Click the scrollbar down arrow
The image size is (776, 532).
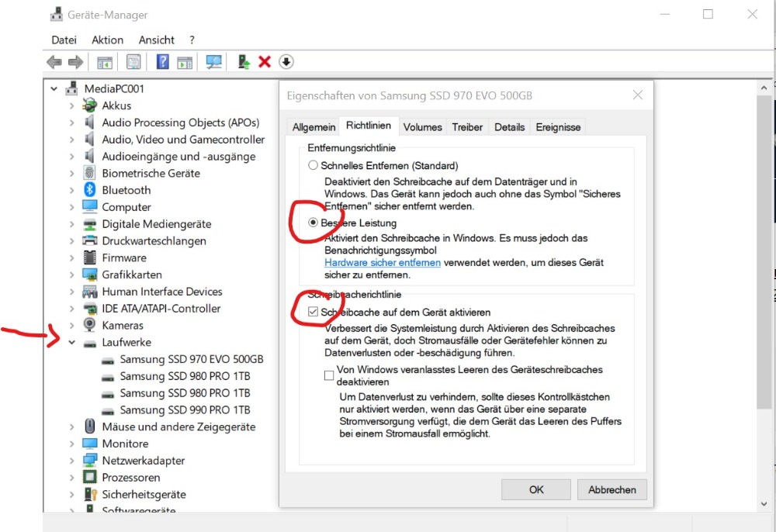tap(764, 504)
